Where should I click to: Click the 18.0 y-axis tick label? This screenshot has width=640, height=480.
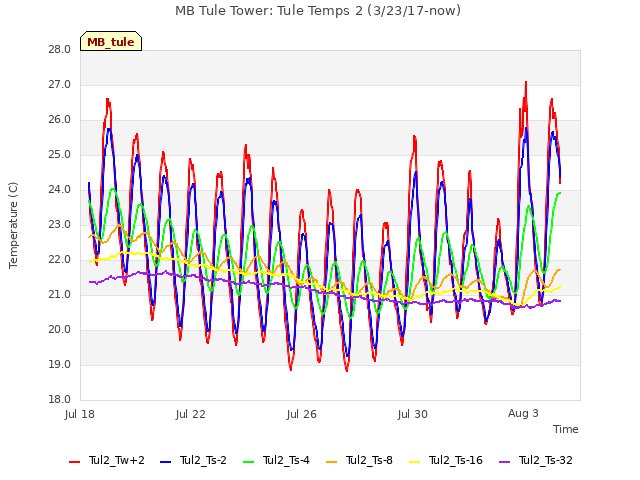pos(60,399)
